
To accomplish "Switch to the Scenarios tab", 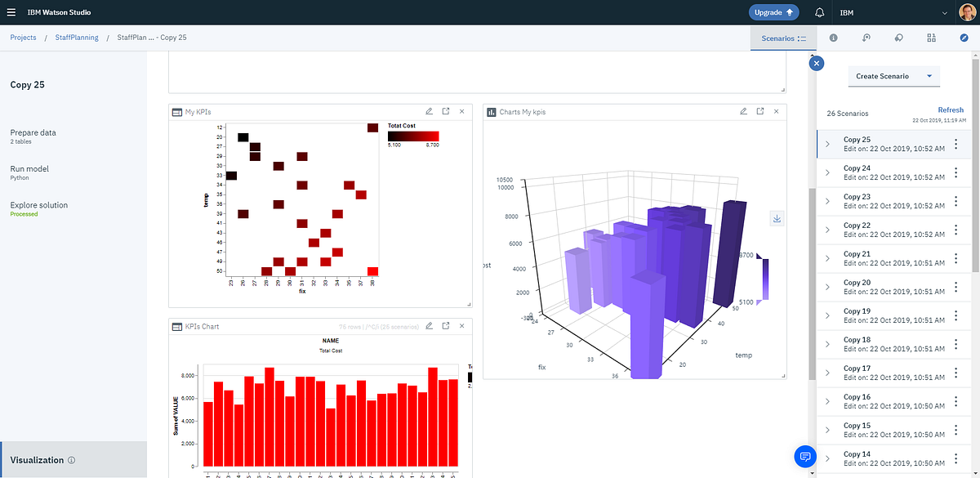I will (x=782, y=38).
